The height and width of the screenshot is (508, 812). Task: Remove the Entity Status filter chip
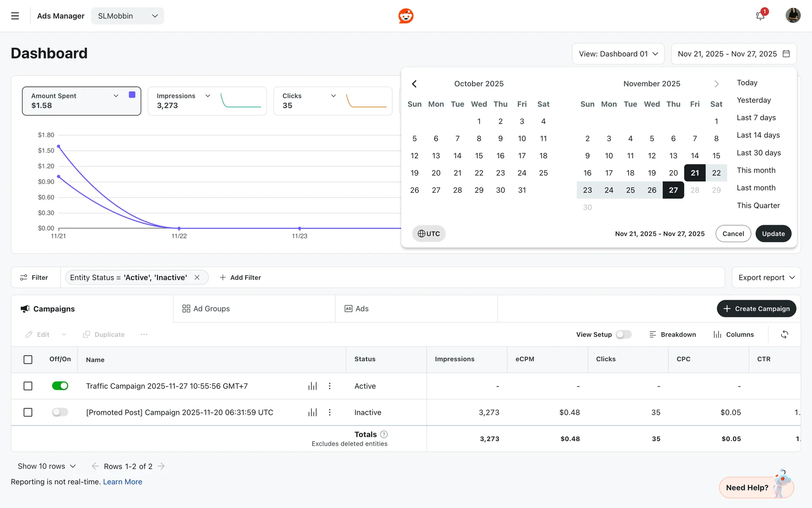point(197,278)
